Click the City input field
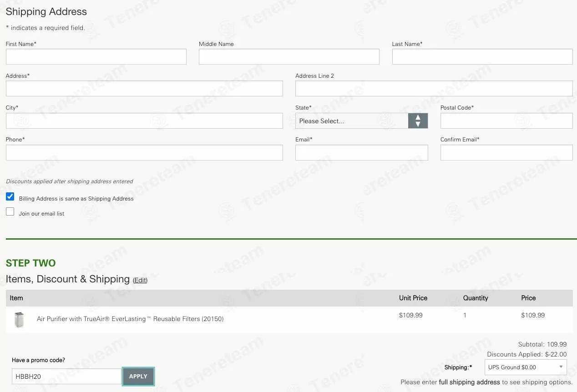577x392 pixels. (144, 121)
